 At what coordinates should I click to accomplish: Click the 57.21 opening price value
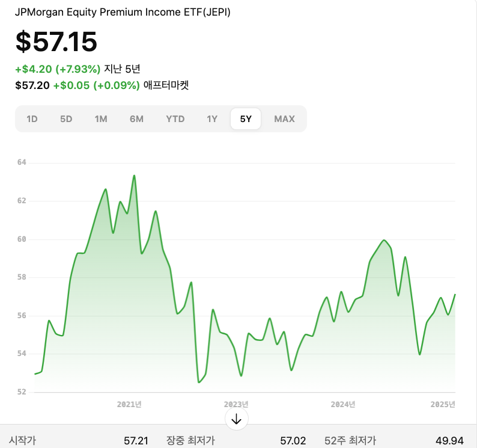[x=136, y=441]
